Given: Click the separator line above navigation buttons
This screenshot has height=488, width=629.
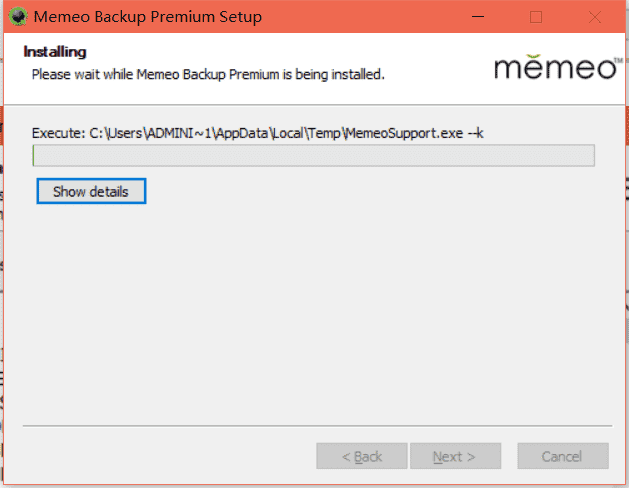Looking at the screenshot, I should (317, 425).
